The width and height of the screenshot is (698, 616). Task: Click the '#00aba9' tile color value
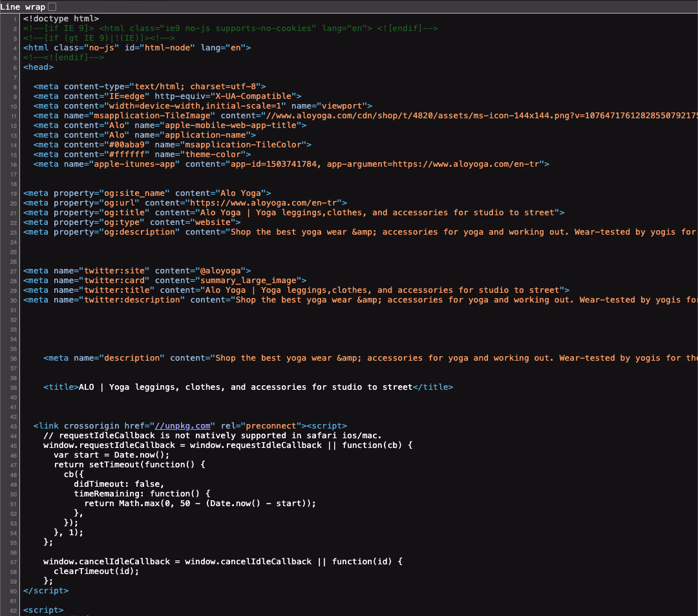pos(127,145)
